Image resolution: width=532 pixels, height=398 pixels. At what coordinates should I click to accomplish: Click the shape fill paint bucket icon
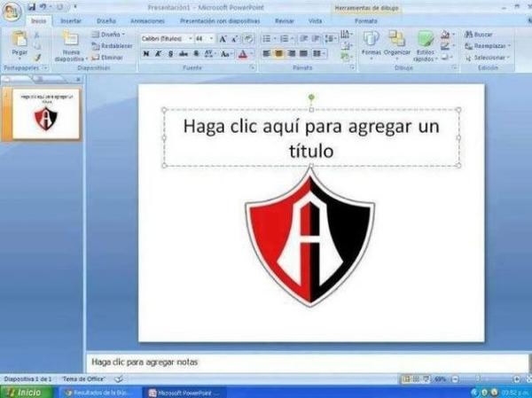447,35
